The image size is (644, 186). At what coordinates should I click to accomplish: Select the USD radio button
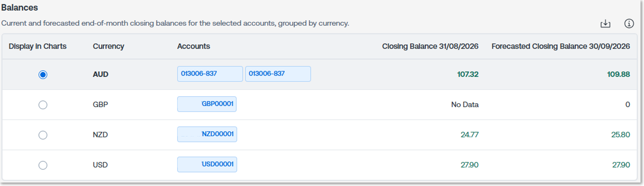(43, 165)
